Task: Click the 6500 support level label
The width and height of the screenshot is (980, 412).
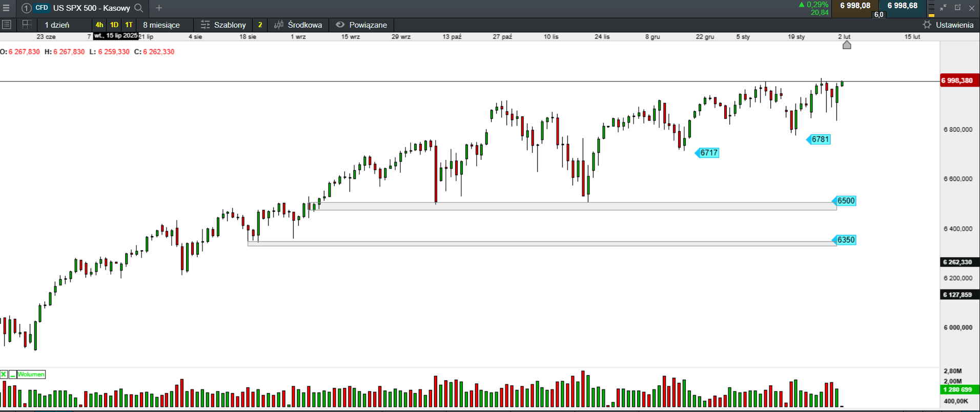Action: tap(845, 201)
